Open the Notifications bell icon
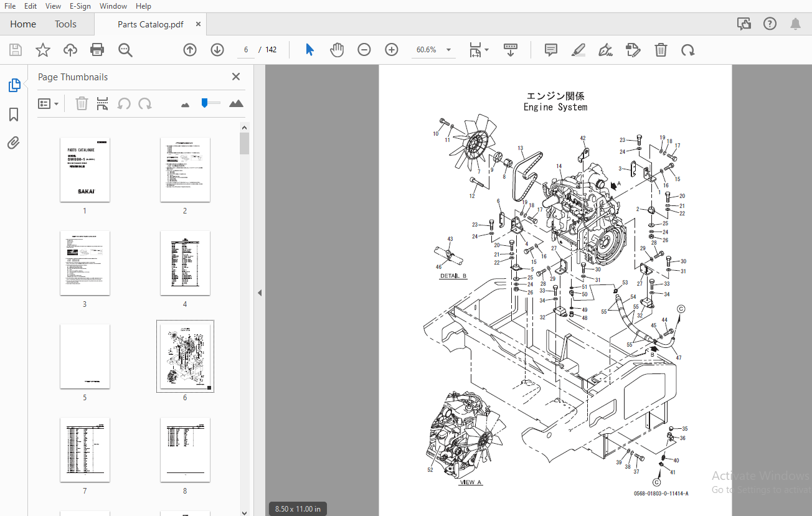Viewport: 812px width, 516px height. point(796,24)
